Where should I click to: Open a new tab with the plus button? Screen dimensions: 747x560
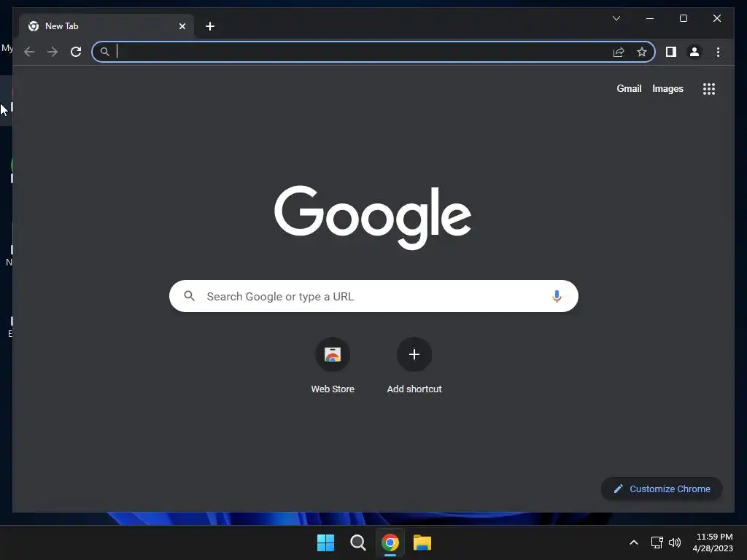(x=209, y=26)
